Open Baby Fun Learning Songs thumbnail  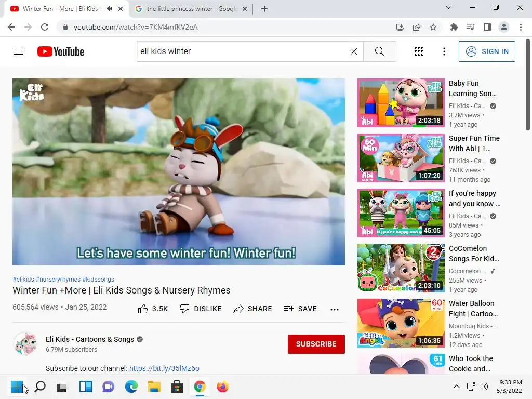pos(401,103)
